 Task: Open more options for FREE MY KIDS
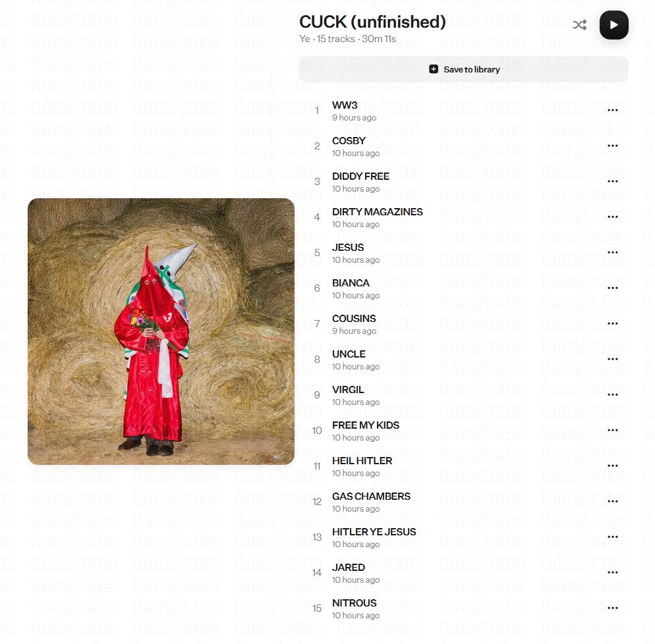click(612, 430)
